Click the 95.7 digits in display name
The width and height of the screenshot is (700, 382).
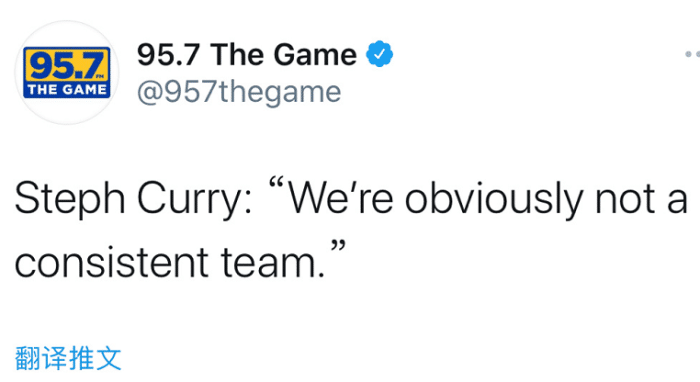click(168, 54)
